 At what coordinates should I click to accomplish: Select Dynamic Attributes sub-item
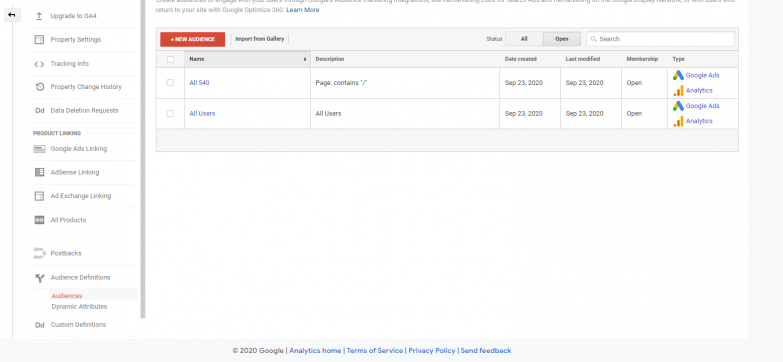[79, 307]
